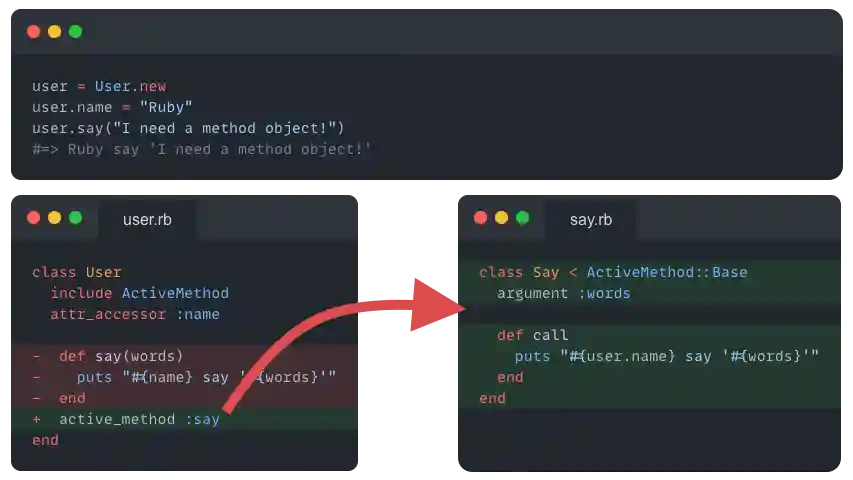Click the "#=> Ruby say" output comment

[201, 149]
